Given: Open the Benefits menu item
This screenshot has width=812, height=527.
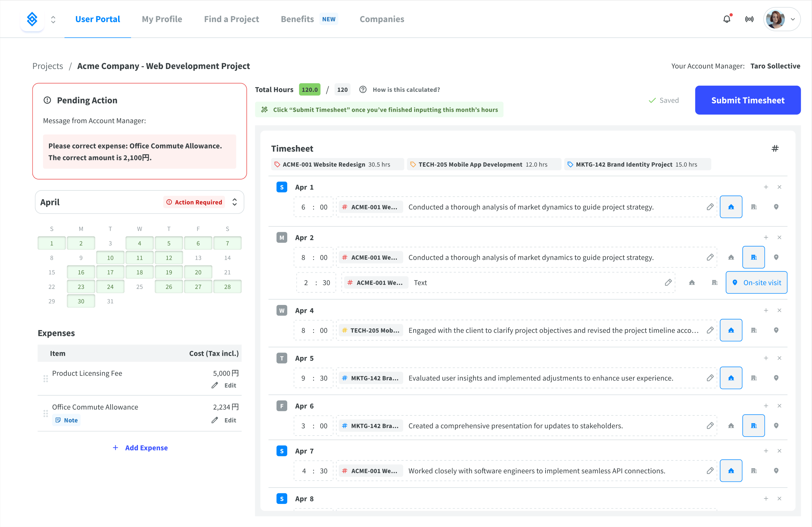Looking at the screenshot, I should click(297, 19).
